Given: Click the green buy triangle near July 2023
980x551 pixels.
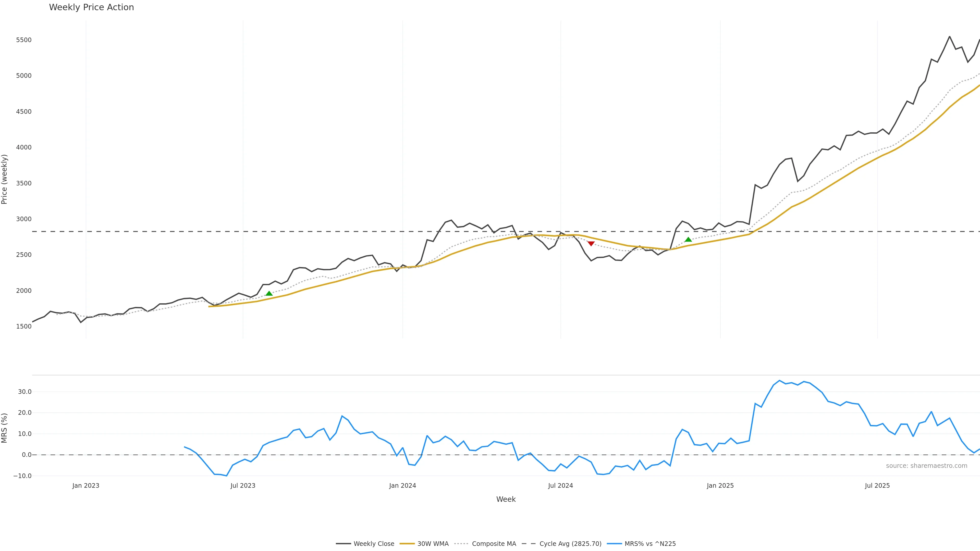Looking at the screenshot, I should (x=269, y=294).
